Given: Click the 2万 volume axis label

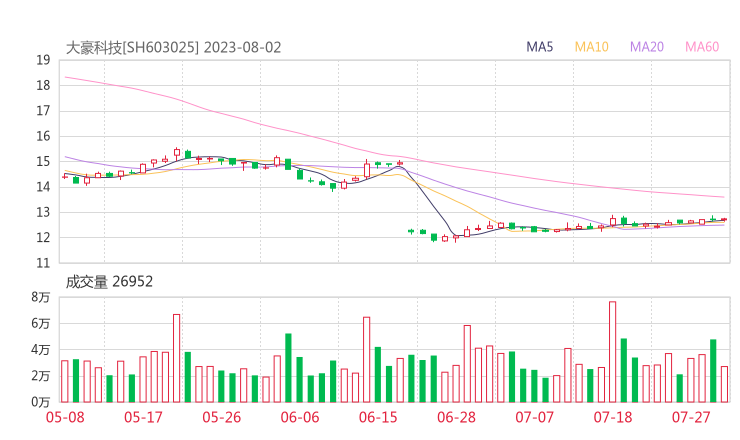Looking at the screenshot, I should click(x=41, y=376).
